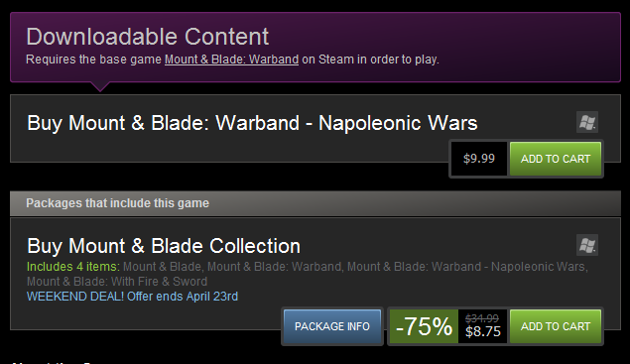Click the struck-through $34.99 original price
The image size is (630, 364).
[x=482, y=318]
